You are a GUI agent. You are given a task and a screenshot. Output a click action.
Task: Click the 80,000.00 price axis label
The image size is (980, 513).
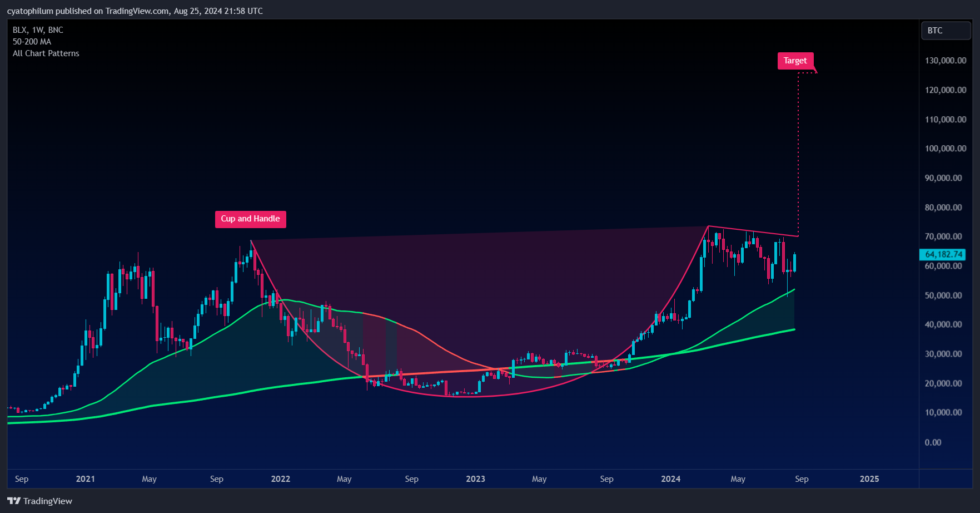point(943,208)
